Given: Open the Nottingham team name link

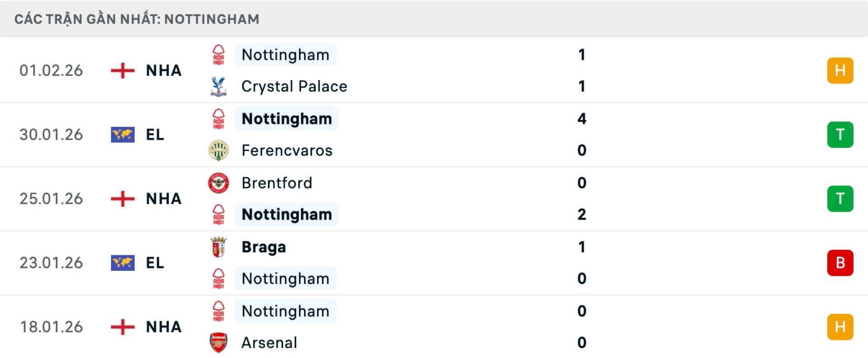Looking at the screenshot, I should (285, 55).
